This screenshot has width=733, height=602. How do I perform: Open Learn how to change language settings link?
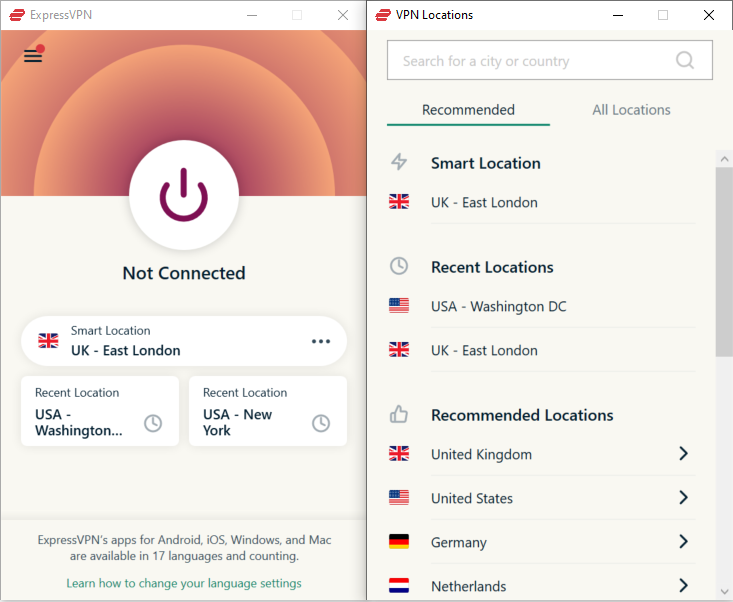point(184,583)
